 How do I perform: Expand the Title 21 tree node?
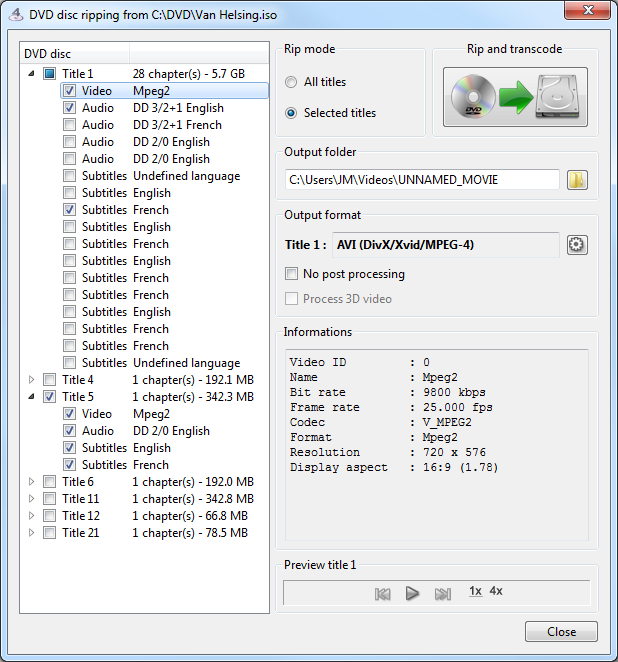coord(31,532)
